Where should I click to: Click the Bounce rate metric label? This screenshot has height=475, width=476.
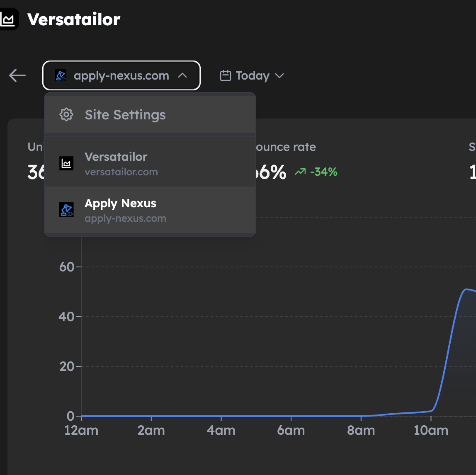(x=285, y=147)
